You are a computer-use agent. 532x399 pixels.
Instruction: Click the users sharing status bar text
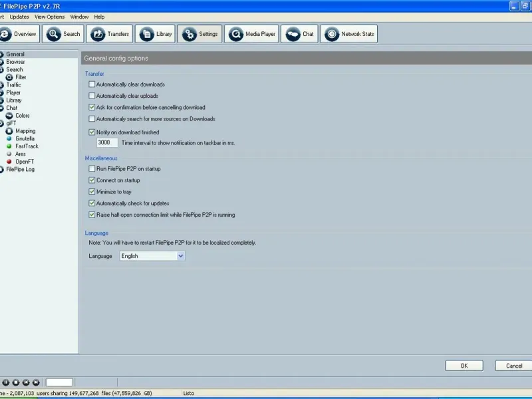tap(76, 393)
